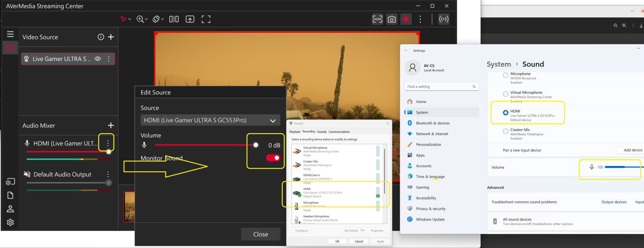Viewport: 644px width, 248px height.
Task: Open Bluetooth & devices settings
Action: tap(432, 123)
